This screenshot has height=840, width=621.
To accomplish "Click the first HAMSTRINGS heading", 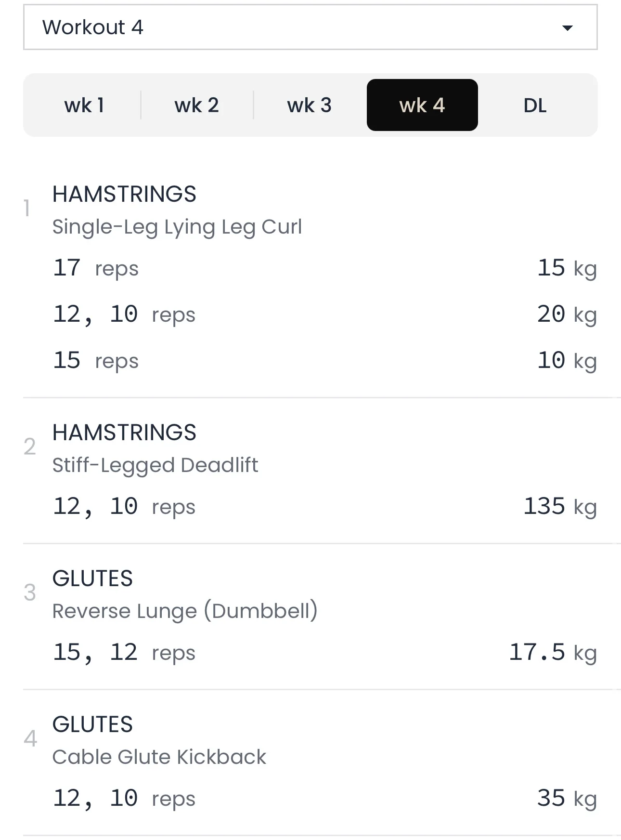I will pos(124,195).
